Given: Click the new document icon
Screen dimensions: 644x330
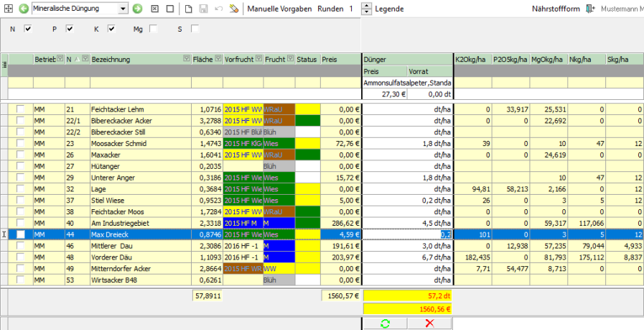Looking at the screenshot, I should 189,9.
